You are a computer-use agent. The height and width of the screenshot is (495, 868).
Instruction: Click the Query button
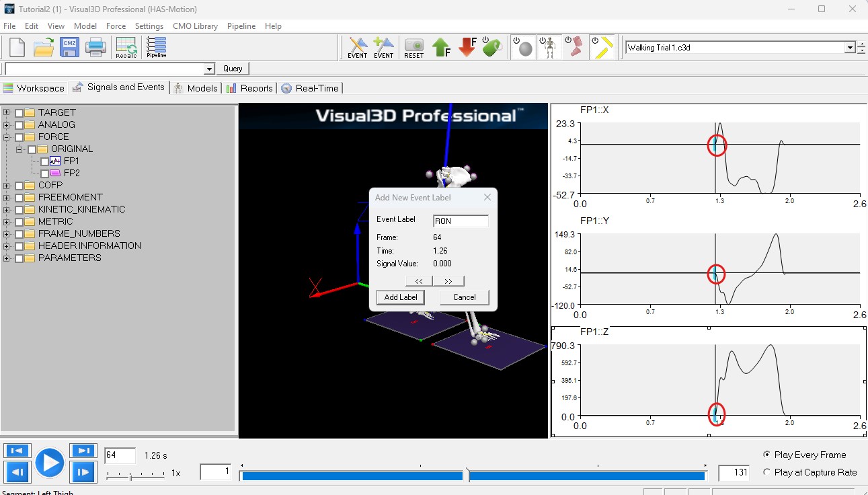coord(233,69)
